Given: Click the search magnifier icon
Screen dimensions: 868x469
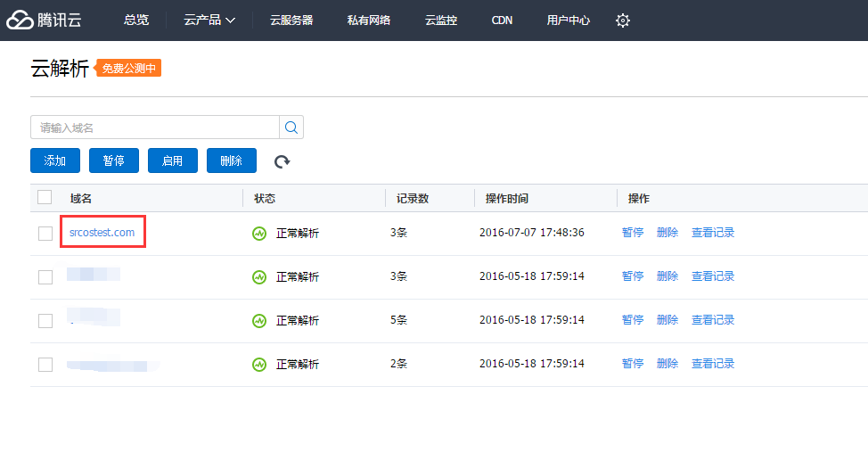Looking at the screenshot, I should 291,128.
